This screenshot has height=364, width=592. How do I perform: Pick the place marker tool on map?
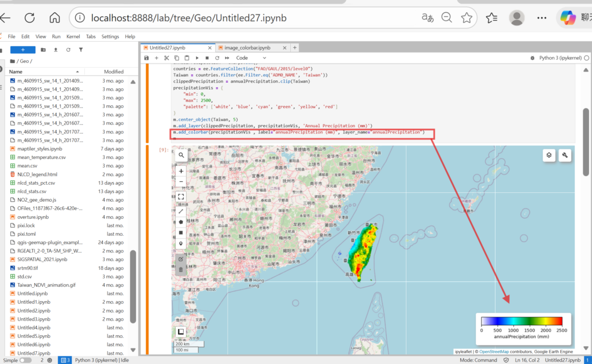tap(181, 244)
